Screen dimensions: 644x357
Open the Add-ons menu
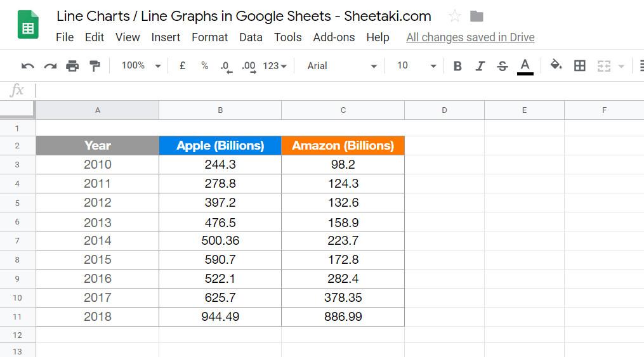[x=334, y=37]
